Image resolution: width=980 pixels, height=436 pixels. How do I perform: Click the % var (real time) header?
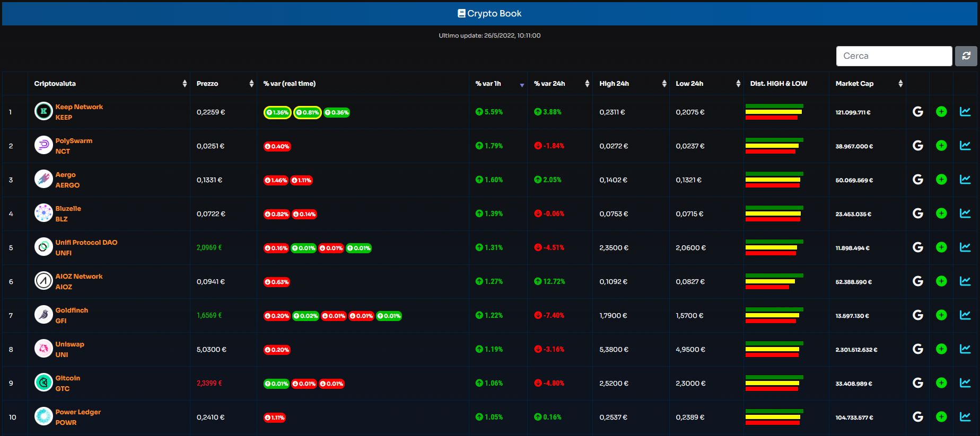pyautogui.click(x=290, y=83)
